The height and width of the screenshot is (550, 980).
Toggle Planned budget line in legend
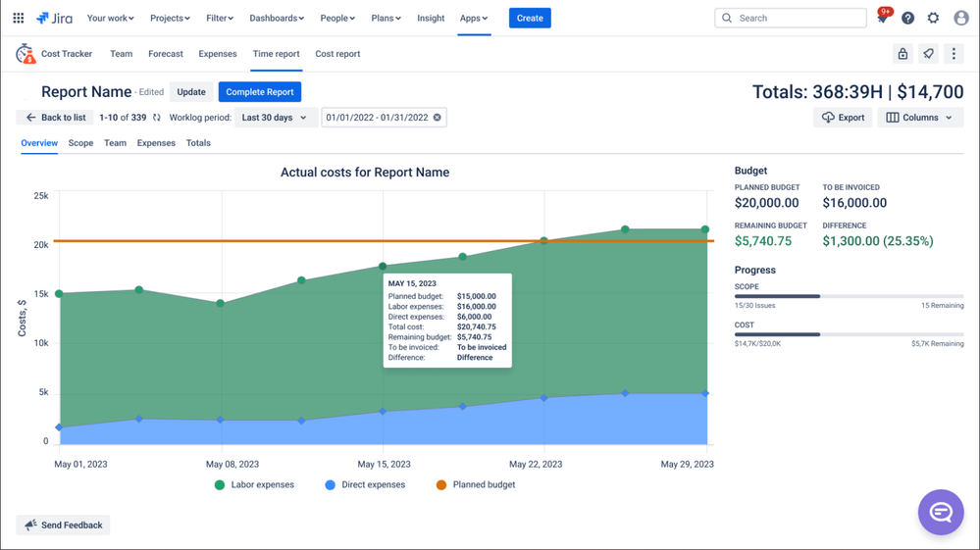pos(475,484)
